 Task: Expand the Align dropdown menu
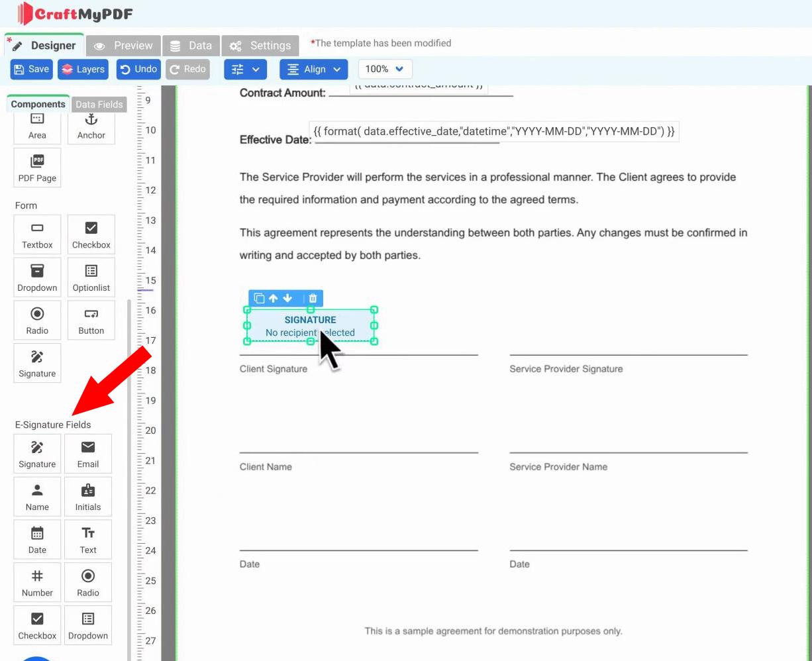click(314, 69)
